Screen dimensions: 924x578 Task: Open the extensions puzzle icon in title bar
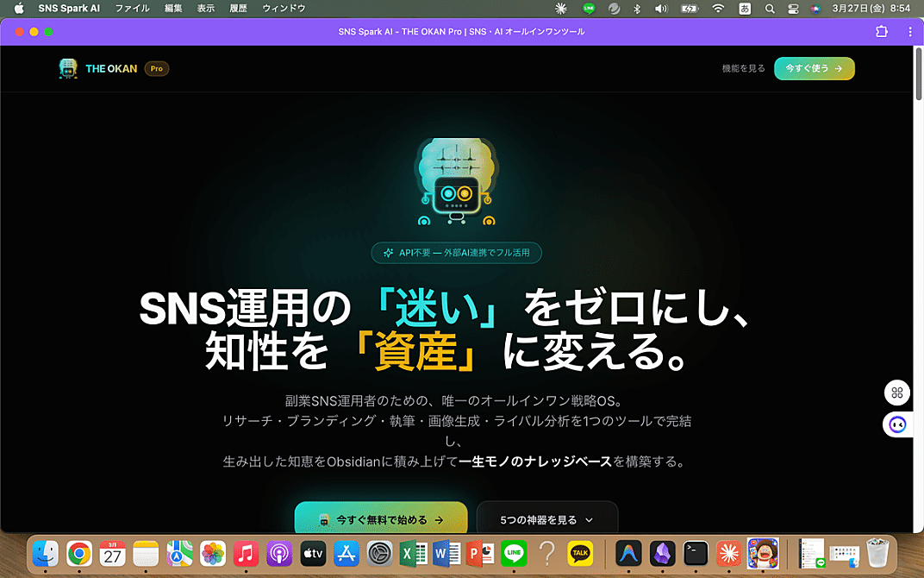[881, 31]
